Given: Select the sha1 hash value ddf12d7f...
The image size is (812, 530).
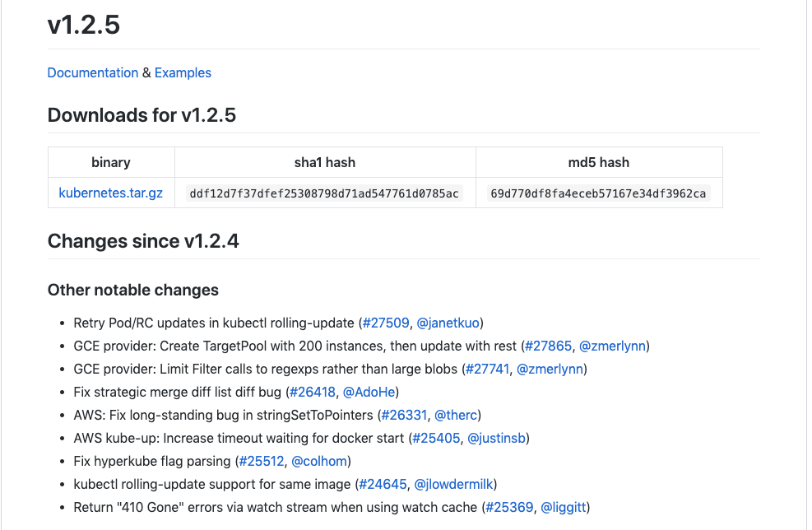Looking at the screenshot, I should (x=324, y=193).
